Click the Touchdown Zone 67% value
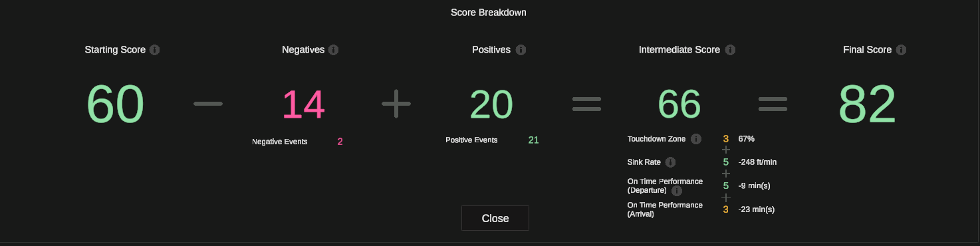Screen dimensions: 980x246 (x=747, y=140)
